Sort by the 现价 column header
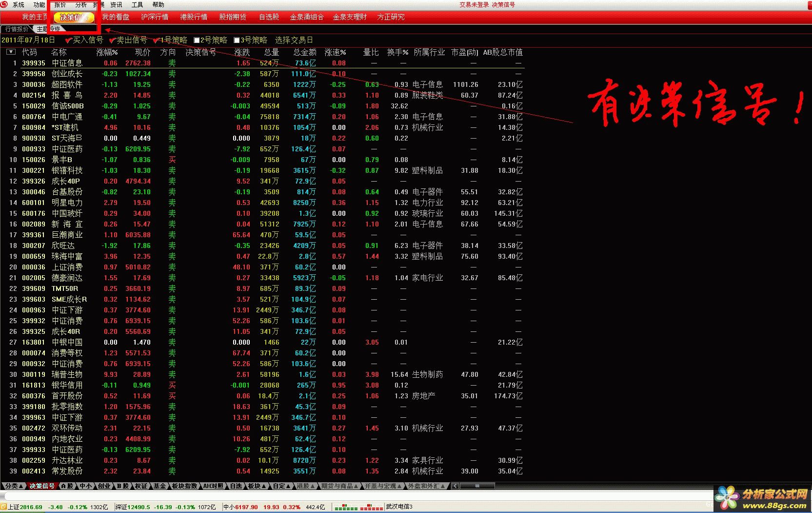The width and height of the screenshot is (812, 513). click(142, 52)
